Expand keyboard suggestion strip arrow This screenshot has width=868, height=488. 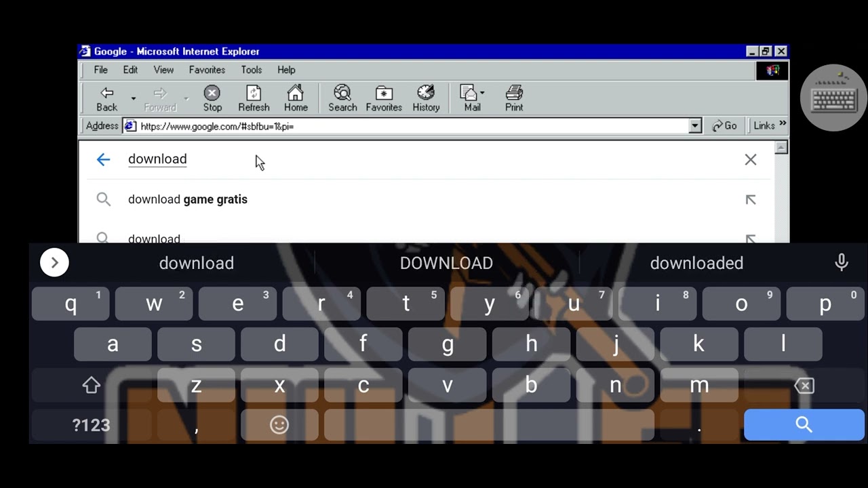54,262
